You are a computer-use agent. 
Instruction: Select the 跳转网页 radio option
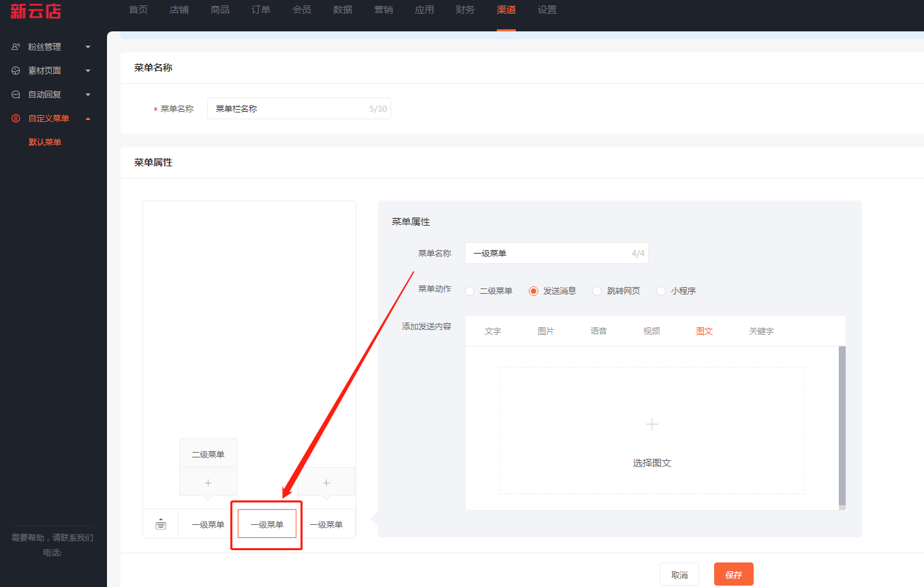[597, 291]
